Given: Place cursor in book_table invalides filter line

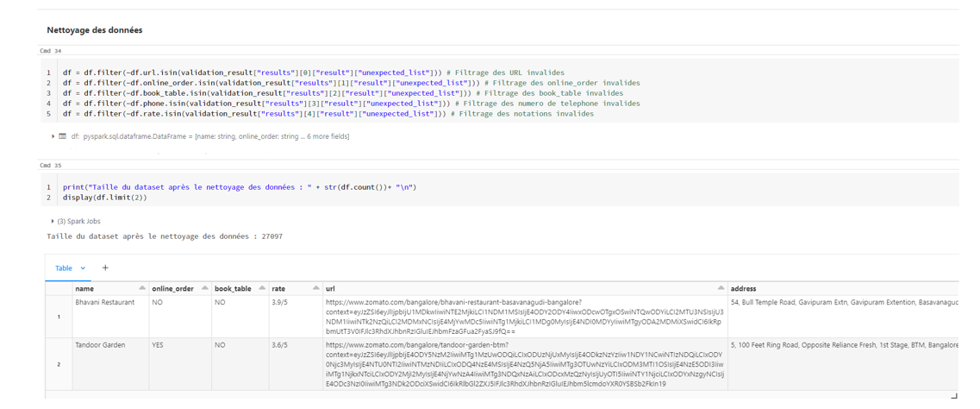Looking at the screenshot, I should (342, 93).
